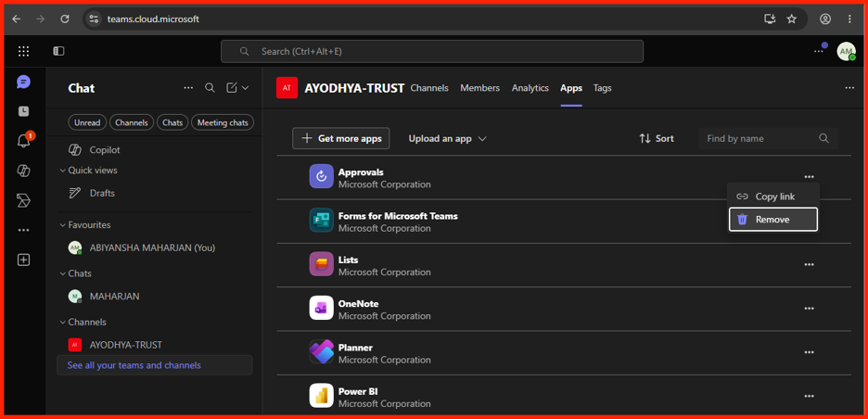Open Copilot icon in the left rail
This screenshot has width=868, height=419.
tap(23, 171)
